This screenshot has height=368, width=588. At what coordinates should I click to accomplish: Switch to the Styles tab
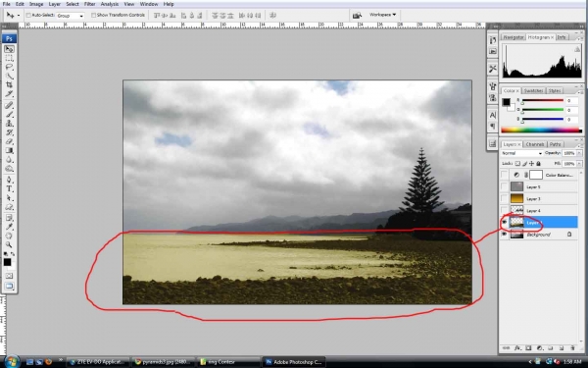555,91
